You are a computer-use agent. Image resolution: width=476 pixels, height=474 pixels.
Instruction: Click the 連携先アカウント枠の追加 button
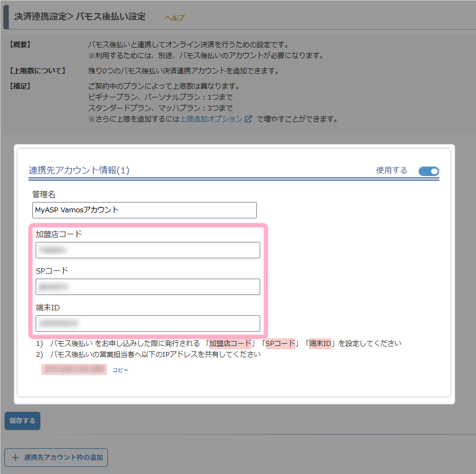[56, 457]
